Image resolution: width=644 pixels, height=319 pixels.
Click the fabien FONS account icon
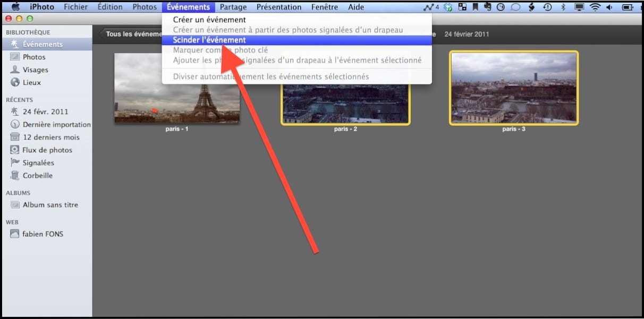pos(14,234)
